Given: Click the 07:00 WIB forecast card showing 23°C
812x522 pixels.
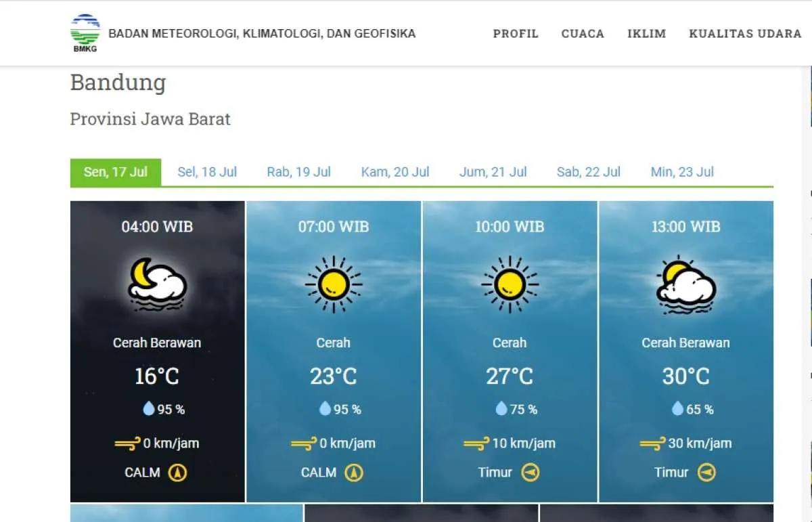Looking at the screenshot, I should 334,376.
